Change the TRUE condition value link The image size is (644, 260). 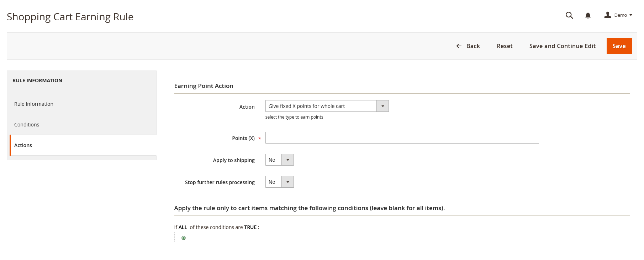tap(250, 227)
